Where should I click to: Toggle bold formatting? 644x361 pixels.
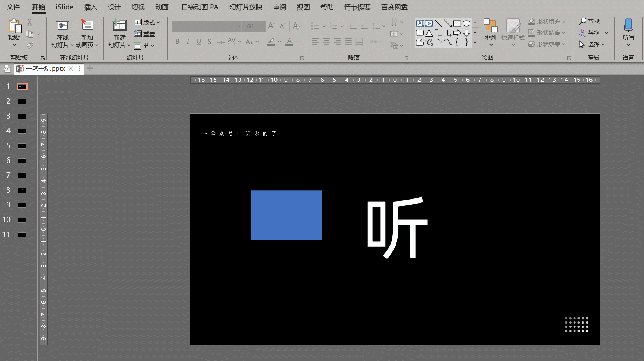[177, 42]
